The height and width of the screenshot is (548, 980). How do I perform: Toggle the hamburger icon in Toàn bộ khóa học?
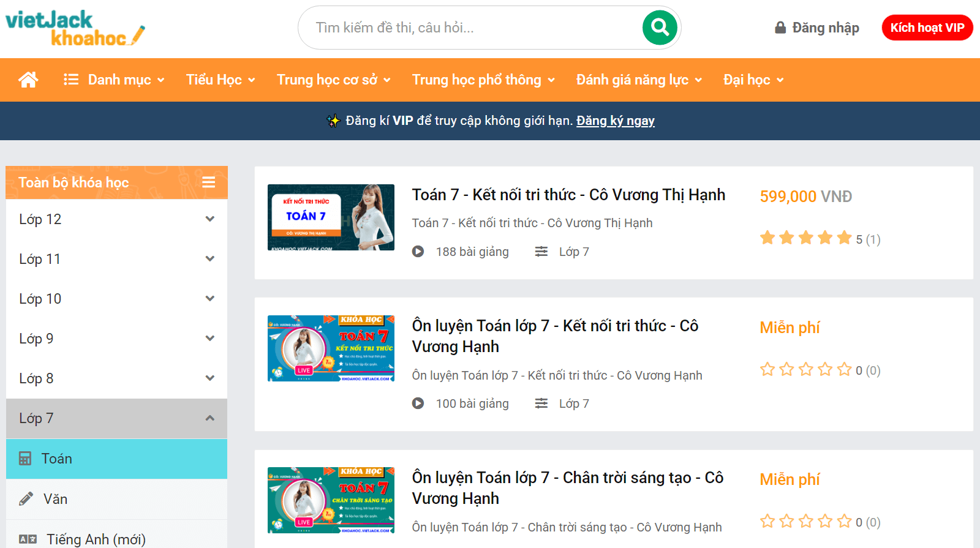(209, 182)
